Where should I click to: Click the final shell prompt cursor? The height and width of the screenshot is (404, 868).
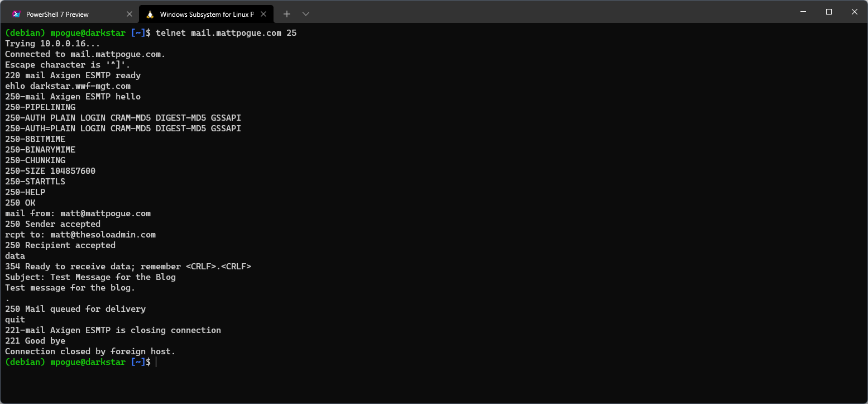(156, 362)
